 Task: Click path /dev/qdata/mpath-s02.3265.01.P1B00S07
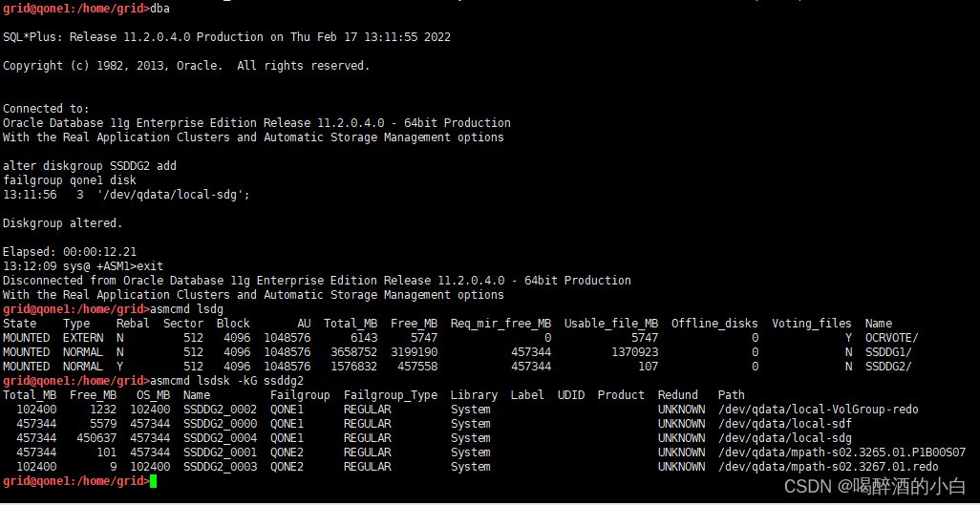click(x=842, y=452)
